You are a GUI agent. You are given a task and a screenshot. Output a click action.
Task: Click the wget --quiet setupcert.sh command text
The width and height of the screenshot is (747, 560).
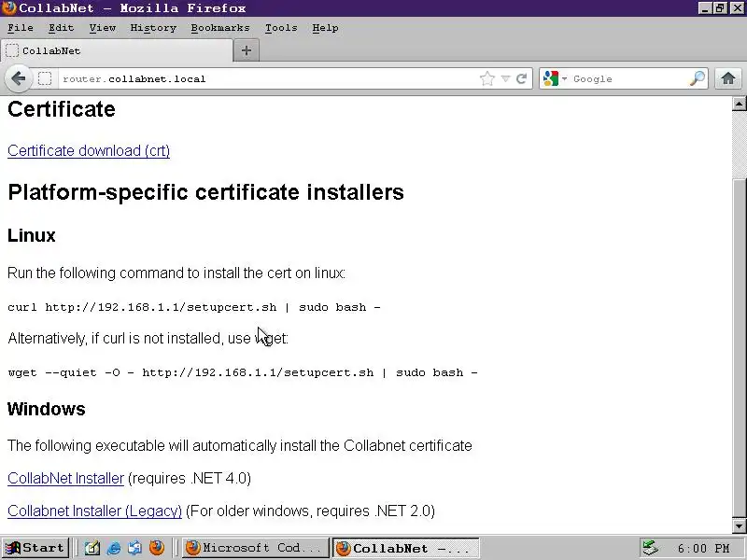click(x=243, y=372)
